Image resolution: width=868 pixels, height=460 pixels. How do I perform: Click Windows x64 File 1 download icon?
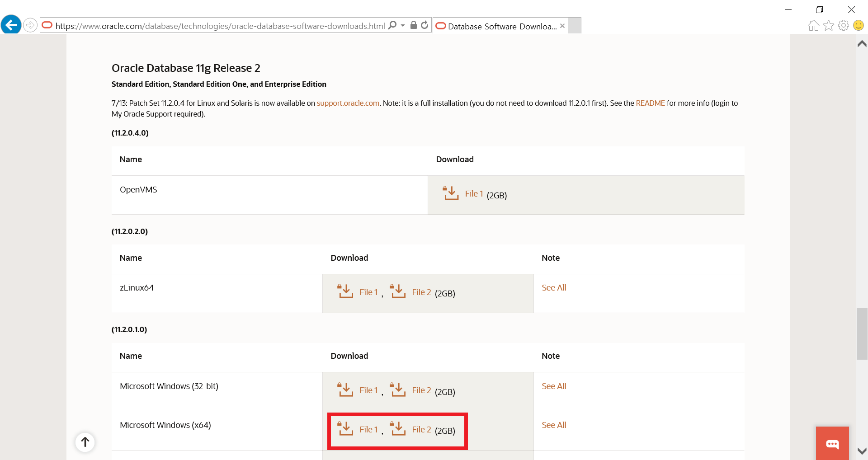[345, 428]
